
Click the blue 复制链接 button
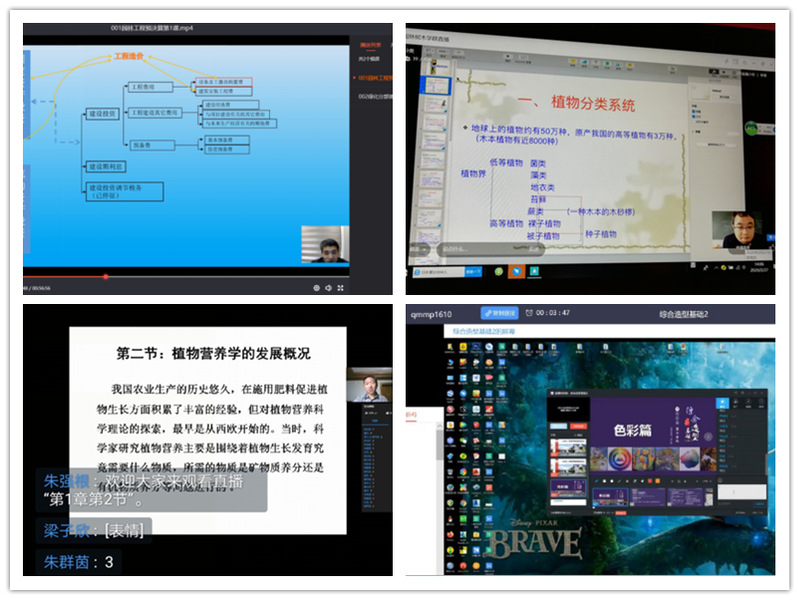[x=499, y=313]
